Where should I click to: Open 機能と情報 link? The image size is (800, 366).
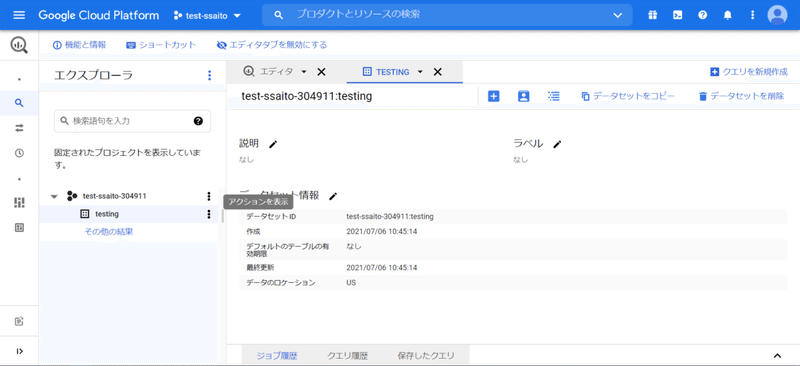tap(80, 45)
